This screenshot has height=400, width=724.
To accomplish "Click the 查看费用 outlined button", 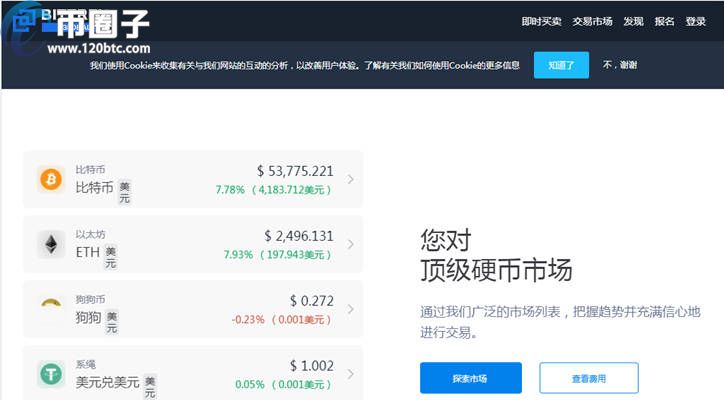I will coord(588,378).
